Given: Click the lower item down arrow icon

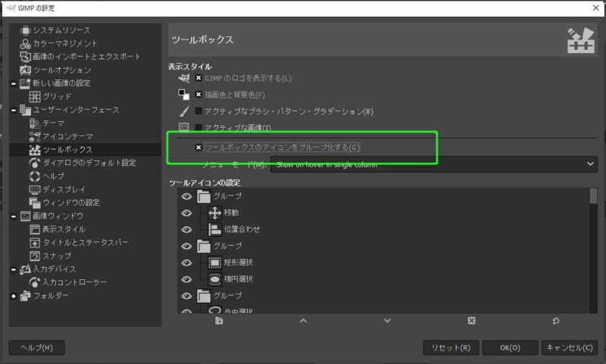Looking at the screenshot, I should tap(387, 321).
